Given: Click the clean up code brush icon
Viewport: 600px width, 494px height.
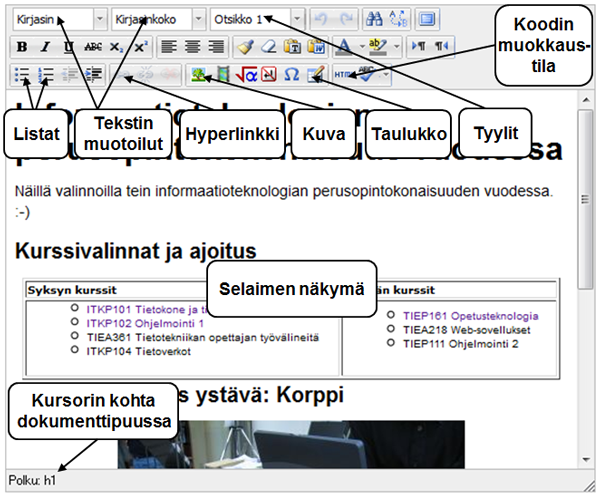Looking at the screenshot, I should coord(245,47).
